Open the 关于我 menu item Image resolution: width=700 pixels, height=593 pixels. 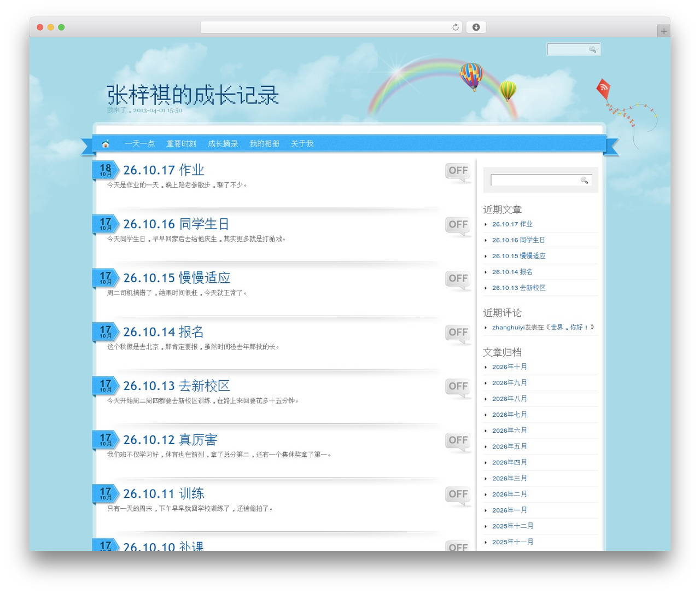click(x=302, y=144)
